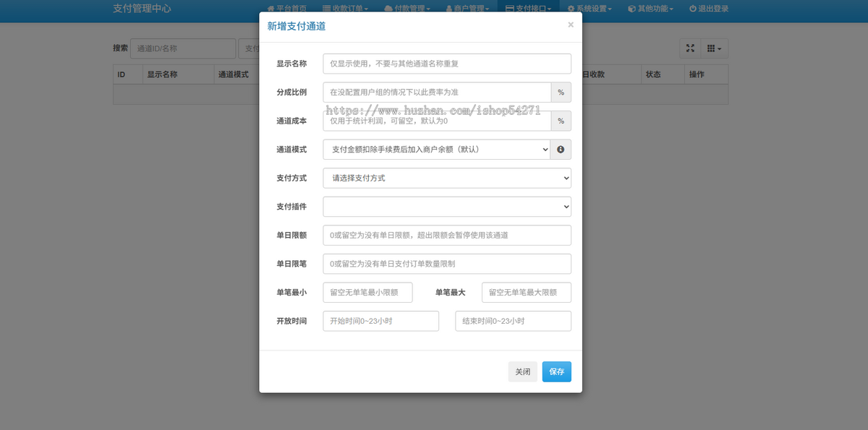Expand the 支付插件 select box
This screenshot has height=430, width=868.
point(447,207)
